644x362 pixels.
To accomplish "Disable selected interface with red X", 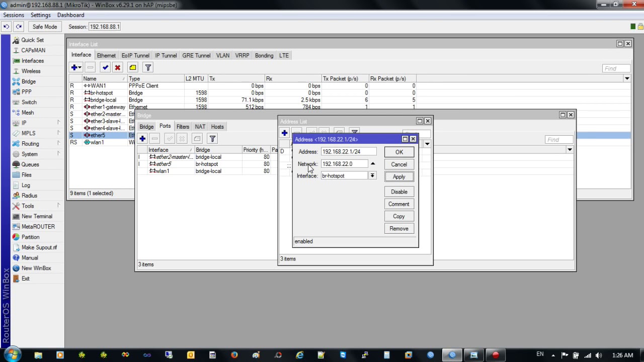I will pos(117,67).
